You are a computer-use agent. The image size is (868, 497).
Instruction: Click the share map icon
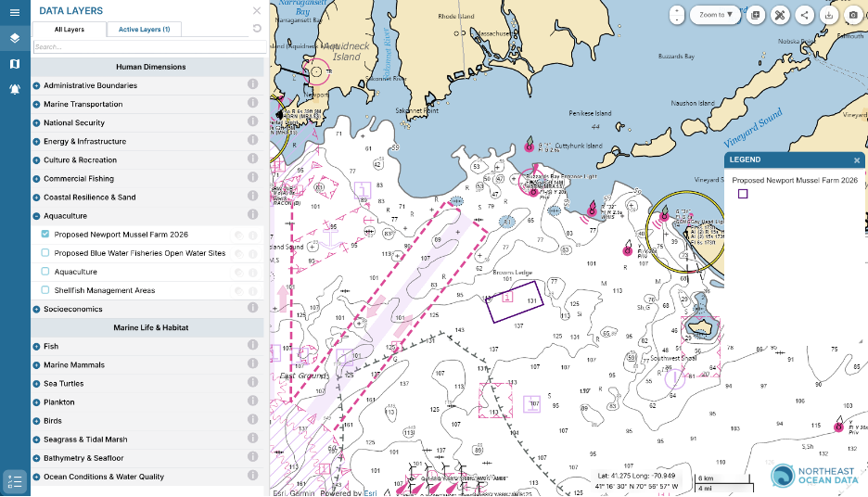click(804, 15)
